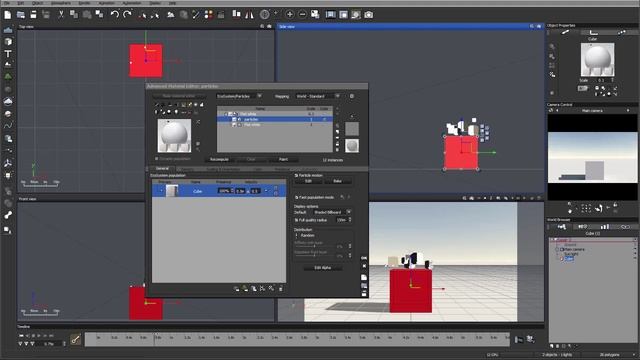Image resolution: width=640 pixels, height=360 pixels.
Task: Toggle the Particle motion checkbox
Action: point(296,175)
